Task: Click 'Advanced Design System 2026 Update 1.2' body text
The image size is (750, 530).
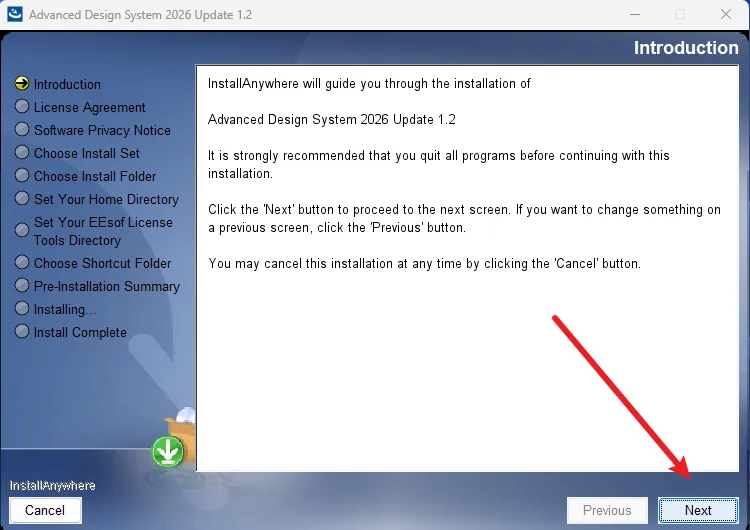Action: 331,119
